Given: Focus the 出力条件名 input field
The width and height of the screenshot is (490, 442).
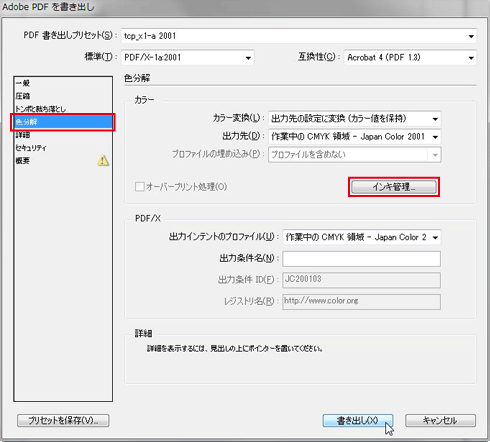Looking at the screenshot, I should point(362,259).
